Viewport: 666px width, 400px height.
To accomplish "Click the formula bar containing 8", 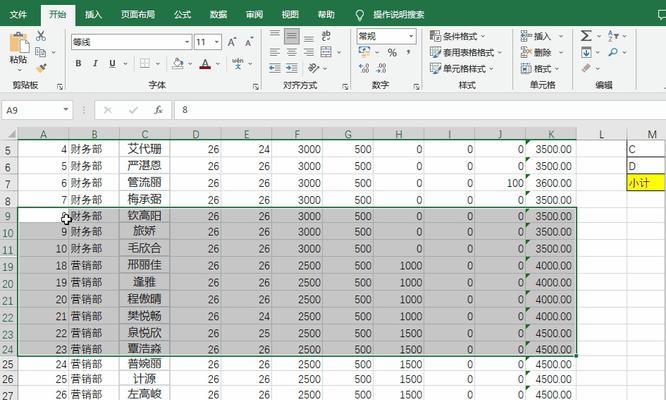I will point(420,110).
